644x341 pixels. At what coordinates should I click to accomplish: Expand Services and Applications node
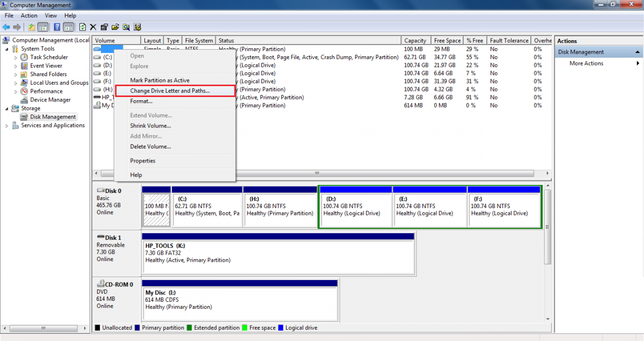click(7, 125)
